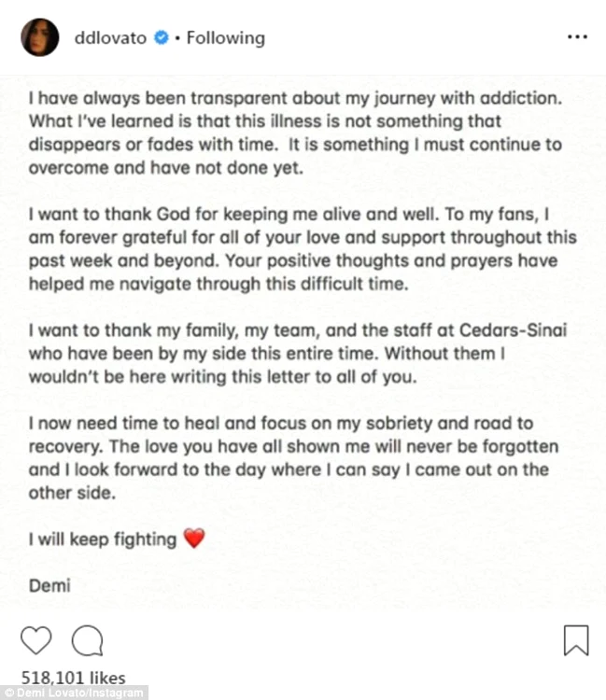The image size is (606, 700).
Task: Open the three-dot more options menu
Action: coord(576,38)
